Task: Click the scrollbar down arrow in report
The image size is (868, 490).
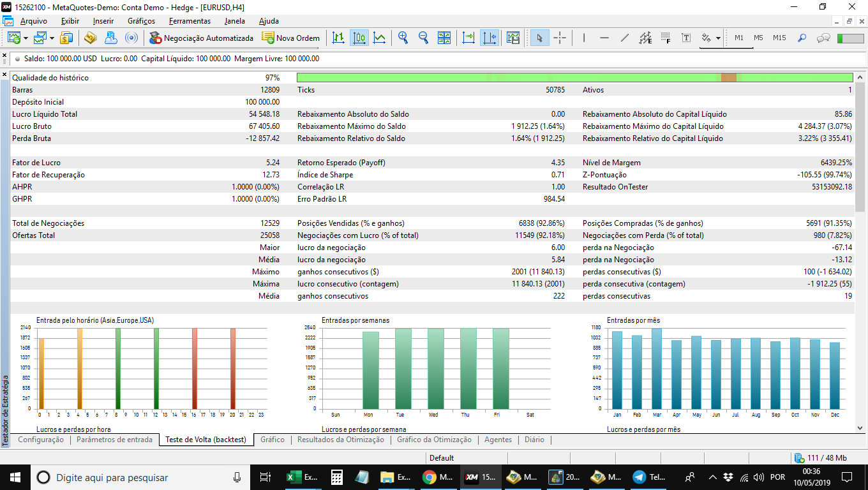Action: tap(860, 428)
